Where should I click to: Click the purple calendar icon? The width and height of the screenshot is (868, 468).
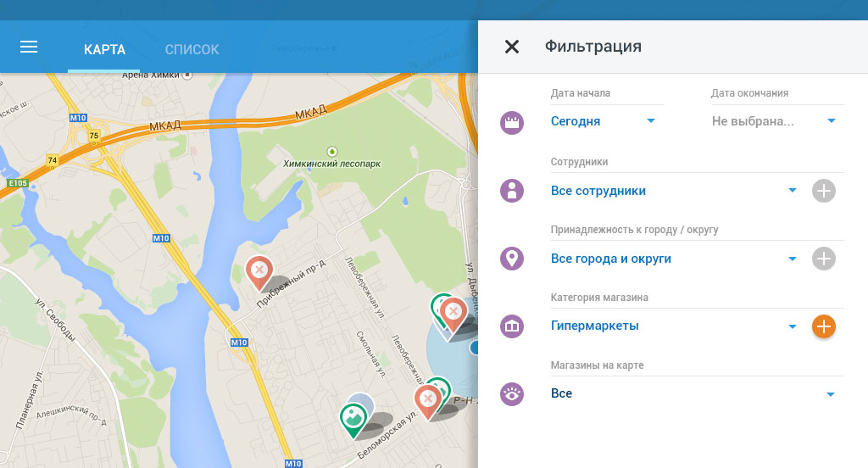point(512,122)
